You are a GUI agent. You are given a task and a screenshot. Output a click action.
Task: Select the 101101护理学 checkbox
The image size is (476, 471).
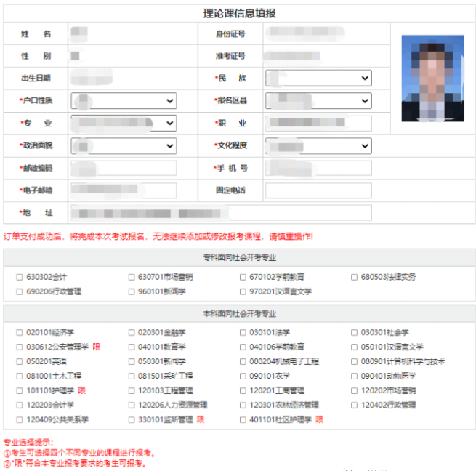pyautogui.click(x=20, y=391)
